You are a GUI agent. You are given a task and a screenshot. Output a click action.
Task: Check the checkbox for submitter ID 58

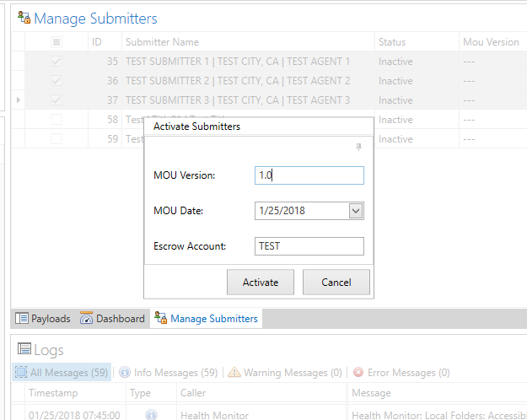click(x=56, y=120)
